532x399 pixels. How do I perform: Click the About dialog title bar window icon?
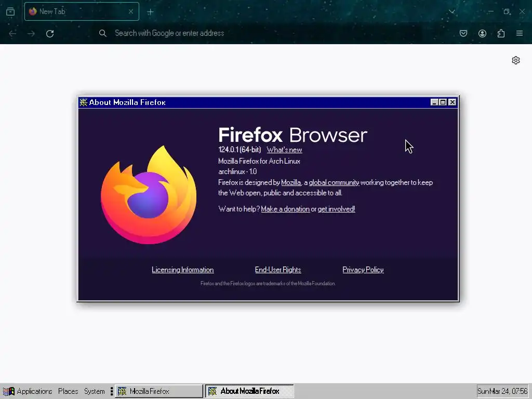tap(84, 102)
